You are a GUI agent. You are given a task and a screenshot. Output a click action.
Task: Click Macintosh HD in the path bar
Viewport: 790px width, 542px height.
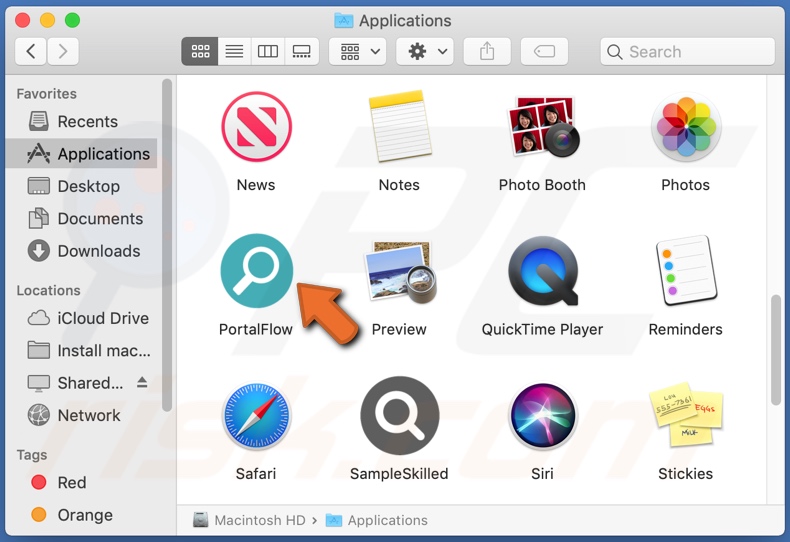[x=249, y=520]
